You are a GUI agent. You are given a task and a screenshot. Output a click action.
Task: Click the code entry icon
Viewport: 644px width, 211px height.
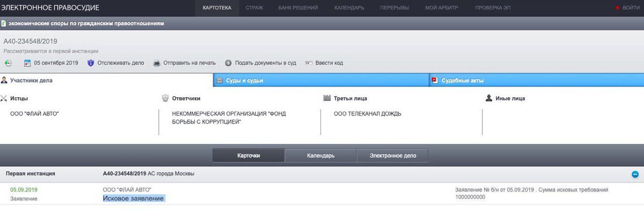pos(309,63)
